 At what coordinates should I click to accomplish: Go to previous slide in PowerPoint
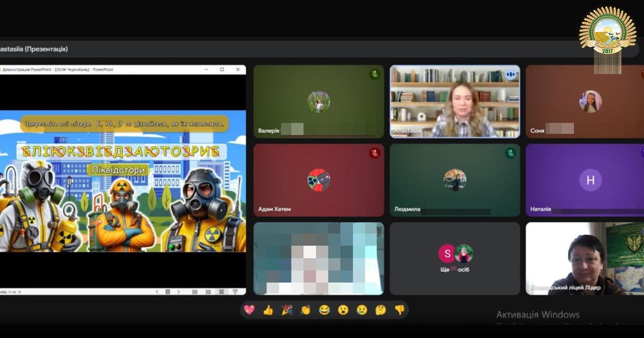[x=157, y=292]
